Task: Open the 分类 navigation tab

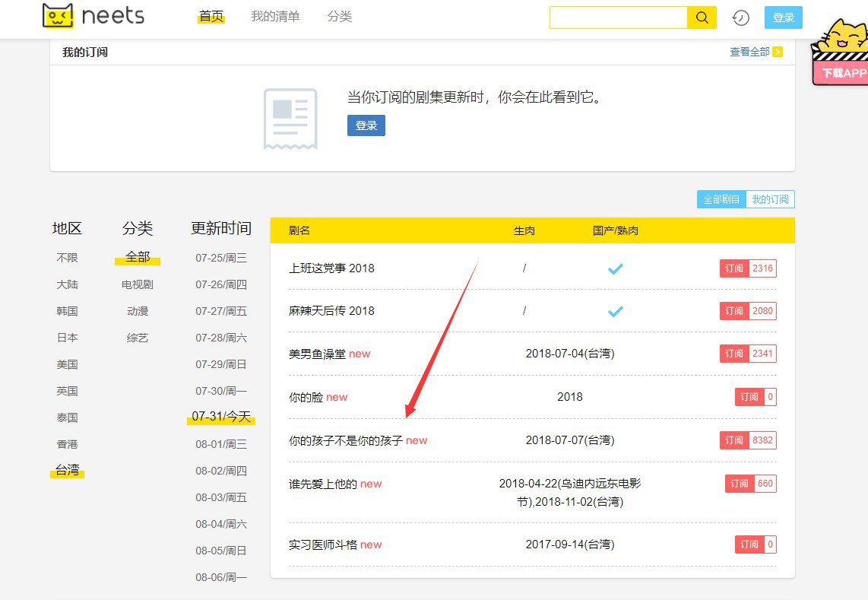Action: (340, 17)
